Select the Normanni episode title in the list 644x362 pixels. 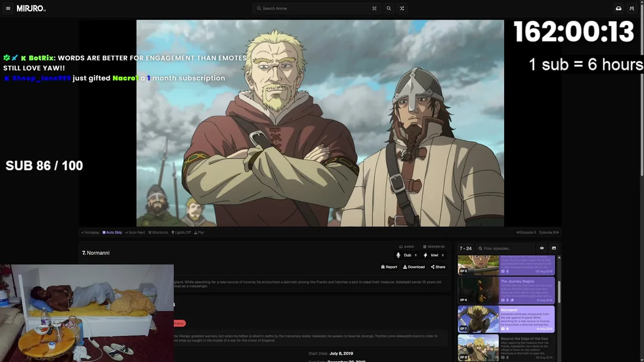click(x=509, y=310)
